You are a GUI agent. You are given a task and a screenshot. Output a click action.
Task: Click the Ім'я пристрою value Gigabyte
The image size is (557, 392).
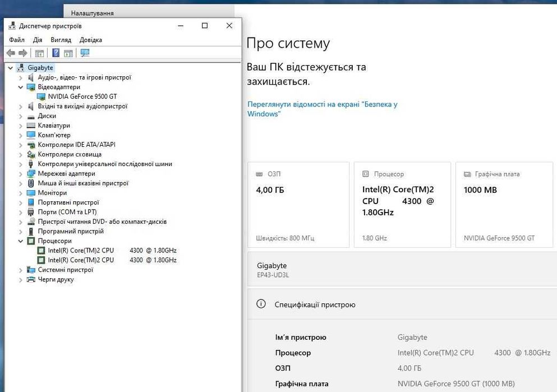pos(412,337)
